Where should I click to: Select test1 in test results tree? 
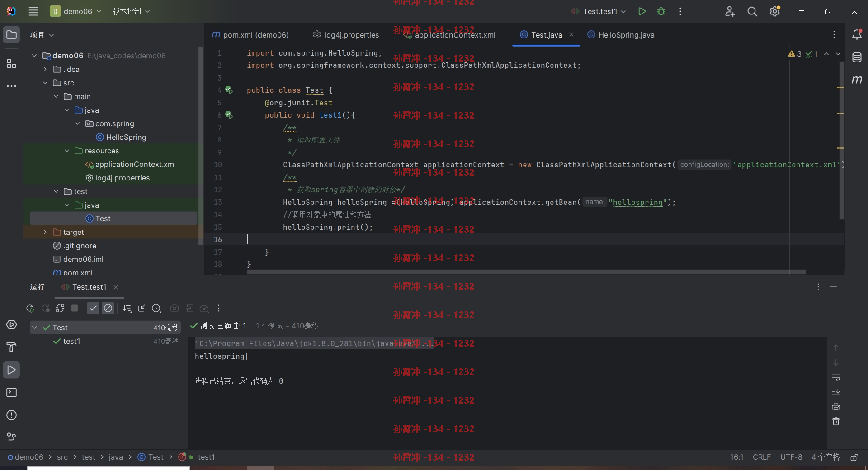pos(71,341)
